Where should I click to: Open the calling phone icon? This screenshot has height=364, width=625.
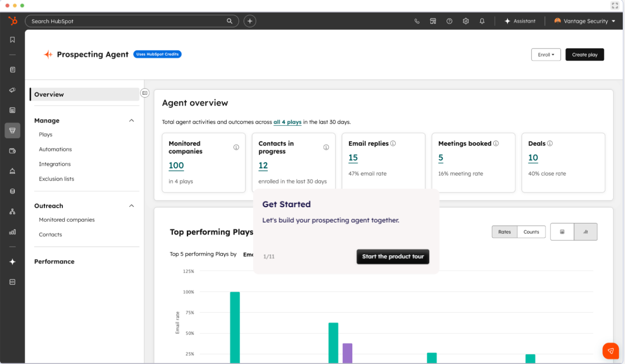click(x=417, y=21)
